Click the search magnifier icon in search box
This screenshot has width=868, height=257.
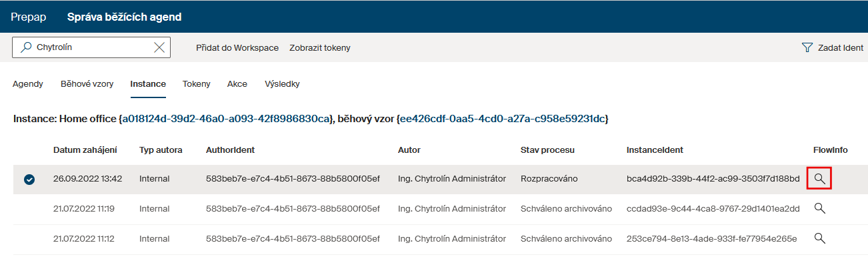[26, 47]
